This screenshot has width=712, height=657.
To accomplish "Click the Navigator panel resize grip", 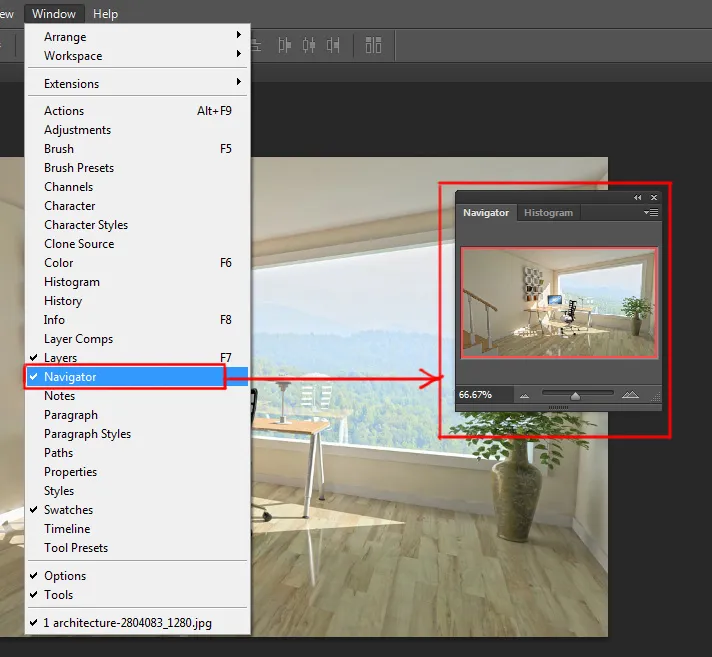I will (656, 397).
